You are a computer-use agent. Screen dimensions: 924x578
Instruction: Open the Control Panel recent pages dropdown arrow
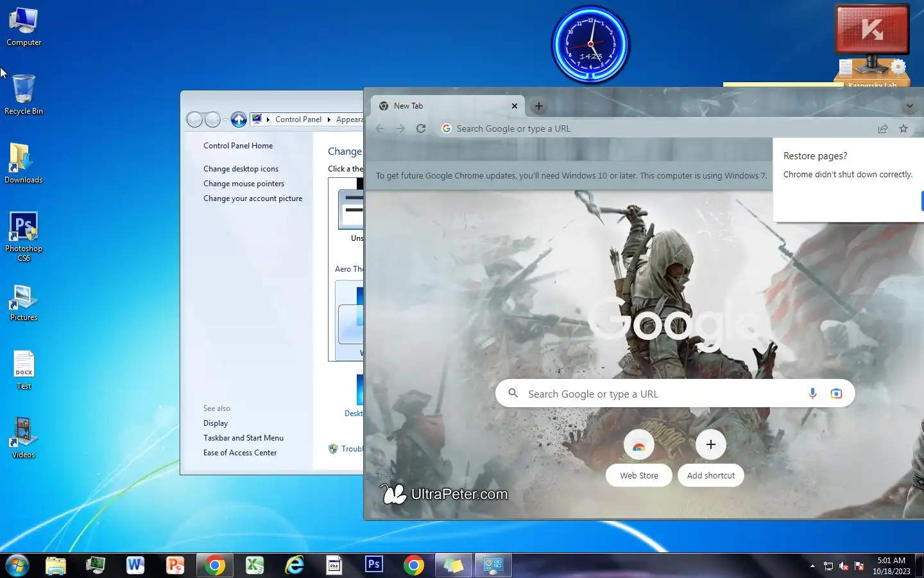click(x=225, y=120)
